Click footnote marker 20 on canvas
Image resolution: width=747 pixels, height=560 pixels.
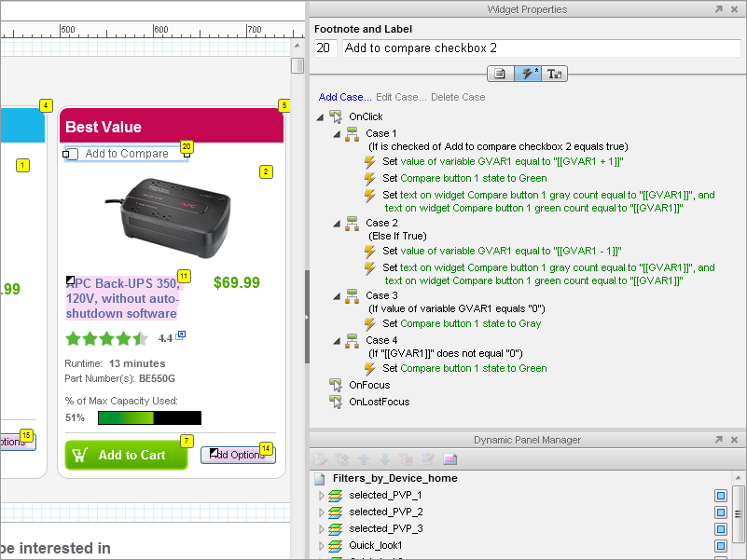[187, 146]
